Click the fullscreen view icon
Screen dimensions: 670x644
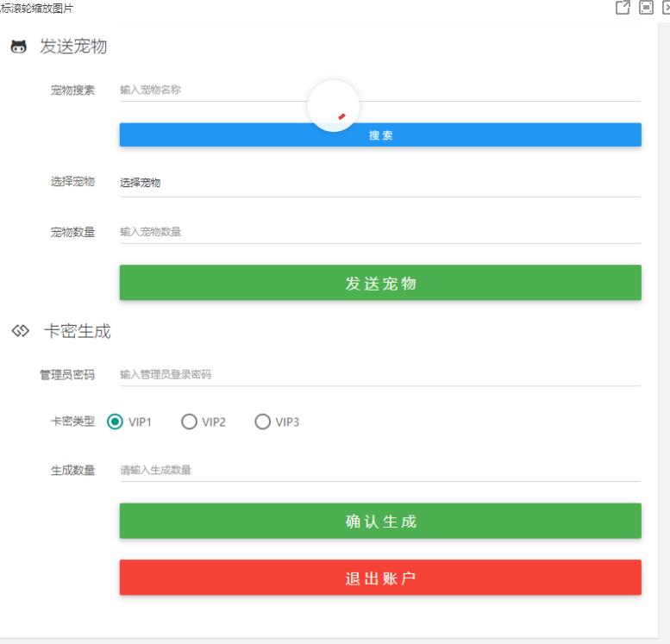coord(644,8)
